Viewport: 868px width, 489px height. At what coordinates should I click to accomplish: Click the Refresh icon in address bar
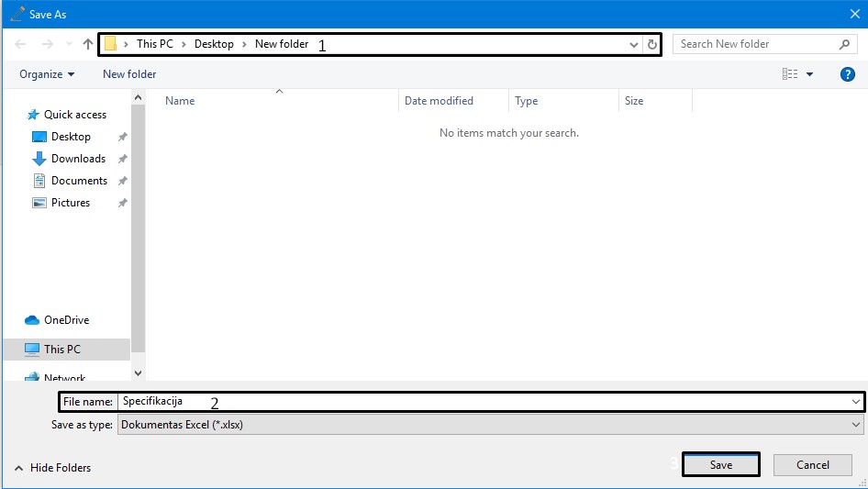point(652,44)
